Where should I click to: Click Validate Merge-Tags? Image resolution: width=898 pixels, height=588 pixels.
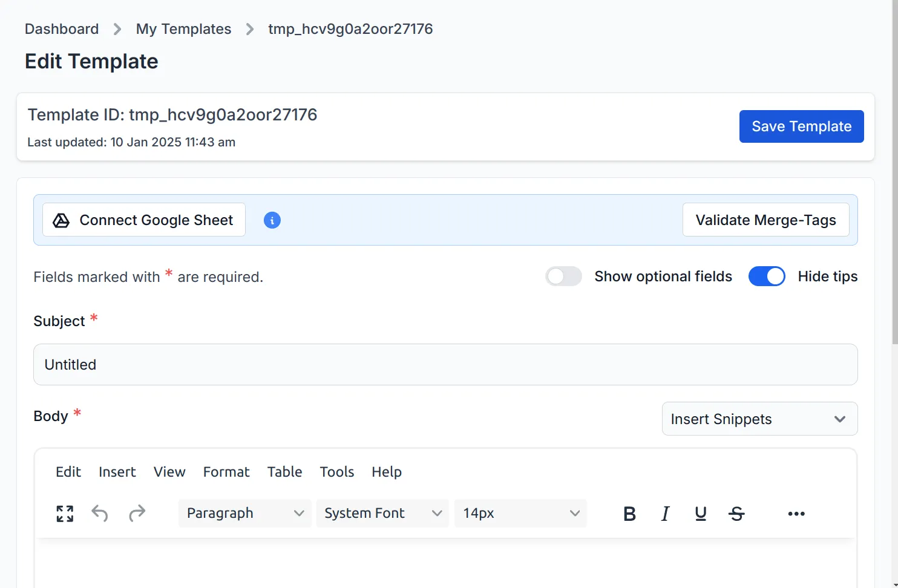tap(765, 220)
